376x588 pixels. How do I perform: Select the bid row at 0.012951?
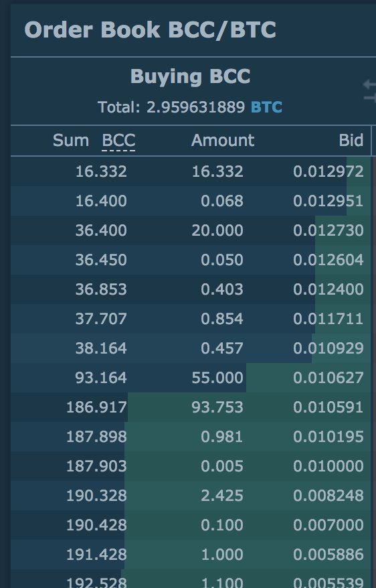tap(191, 201)
